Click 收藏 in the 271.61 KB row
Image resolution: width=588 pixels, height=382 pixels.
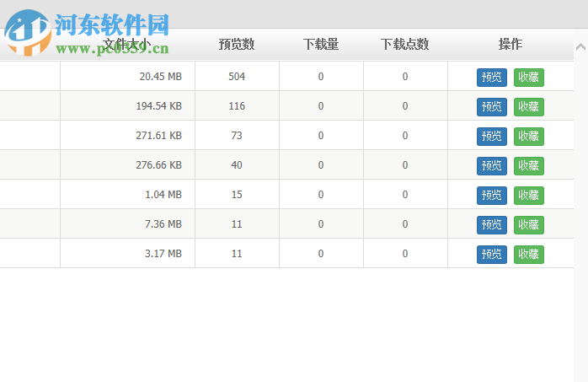(529, 137)
